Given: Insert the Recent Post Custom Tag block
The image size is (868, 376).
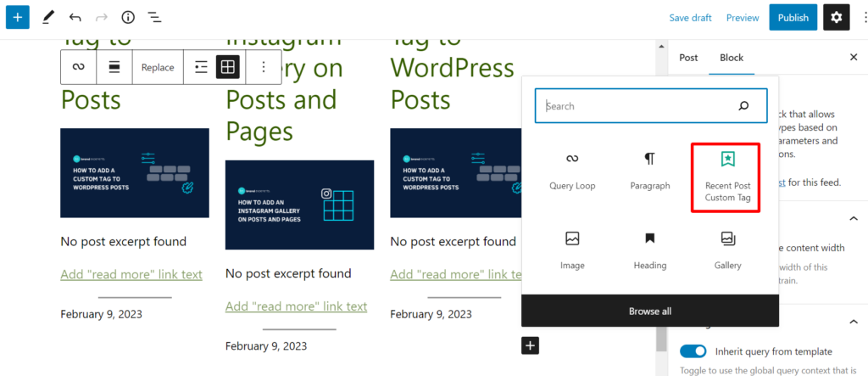Looking at the screenshot, I should tap(727, 177).
